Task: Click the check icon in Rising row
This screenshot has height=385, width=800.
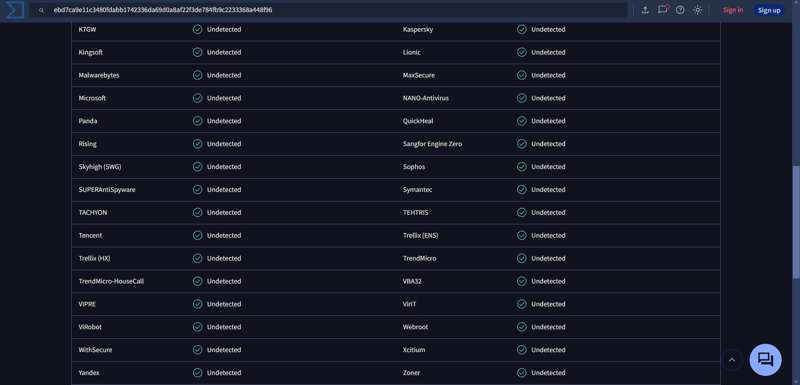Action: pyautogui.click(x=197, y=144)
